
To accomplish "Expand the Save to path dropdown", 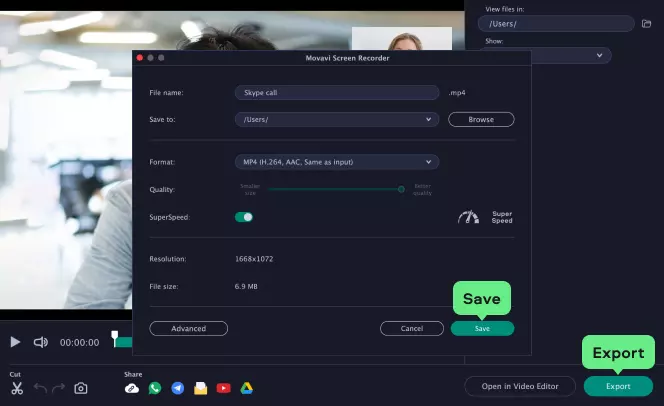I will [x=429, y=119].
